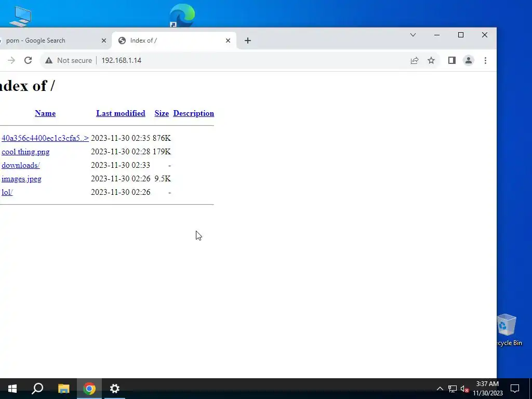Click the 876K size value

tap(162, 138)
